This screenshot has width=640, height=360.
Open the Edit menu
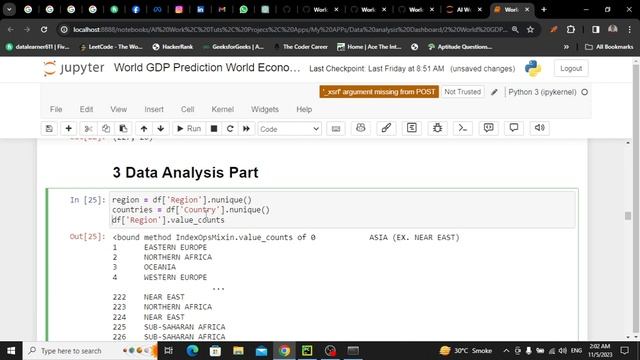click(86, 109)
